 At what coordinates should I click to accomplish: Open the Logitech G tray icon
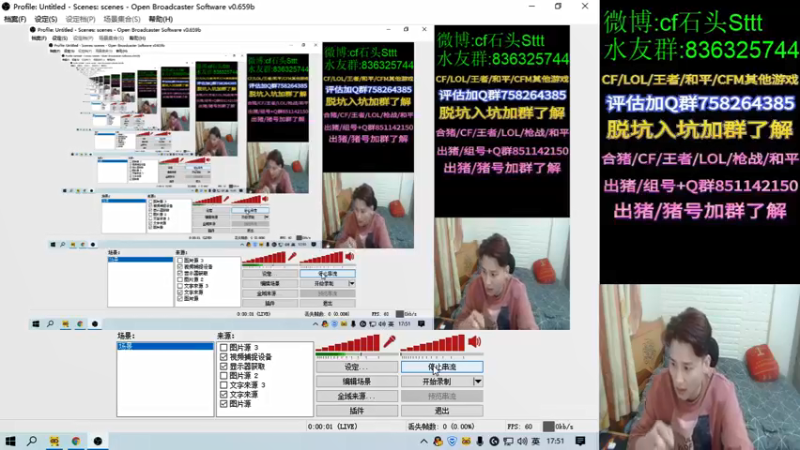494,441
